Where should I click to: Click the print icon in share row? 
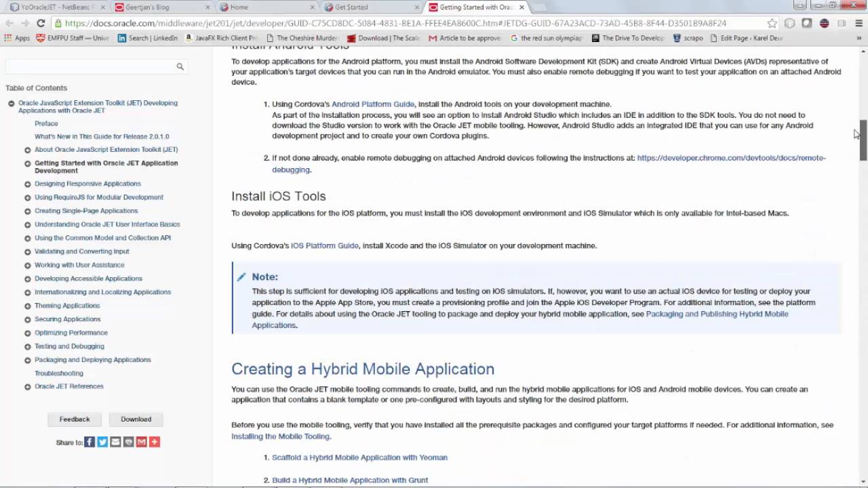coord(128,442)
